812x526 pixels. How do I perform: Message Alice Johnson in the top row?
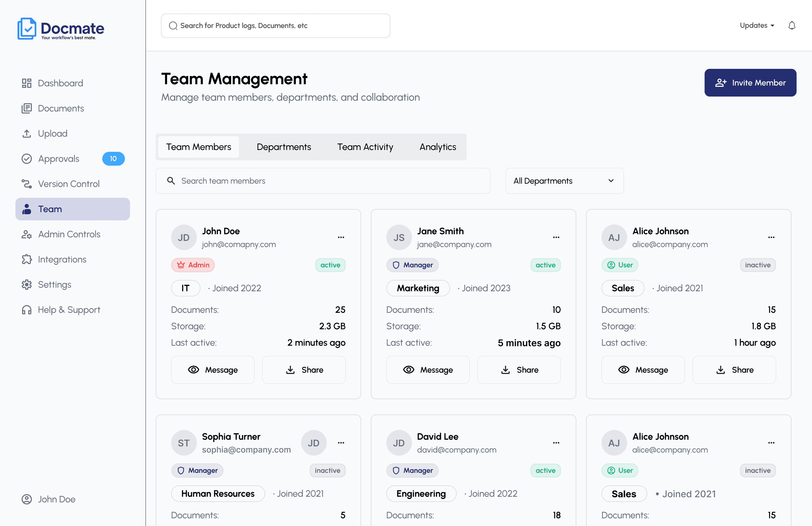tap(643, 370)
